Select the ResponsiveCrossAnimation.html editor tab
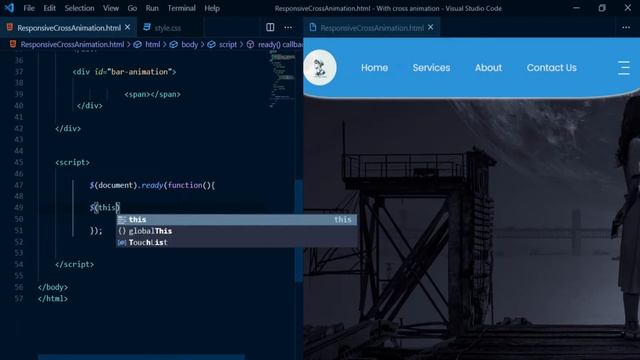Viewport: 640px width, 360px height. pos(69,28)
